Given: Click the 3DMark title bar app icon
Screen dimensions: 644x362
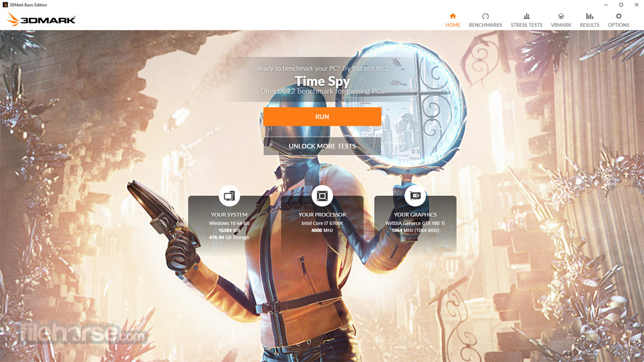Looking at the screenshot, I should tap(5, 5).
